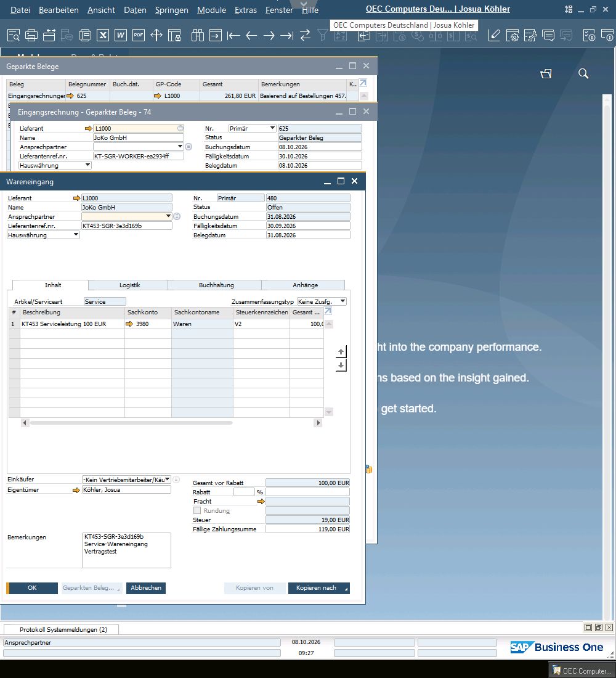The height and width of the screenshot is (678, 616).
Task: Click the Kopieren nach button
Action: pyautogui.click(x=318, y=588)
